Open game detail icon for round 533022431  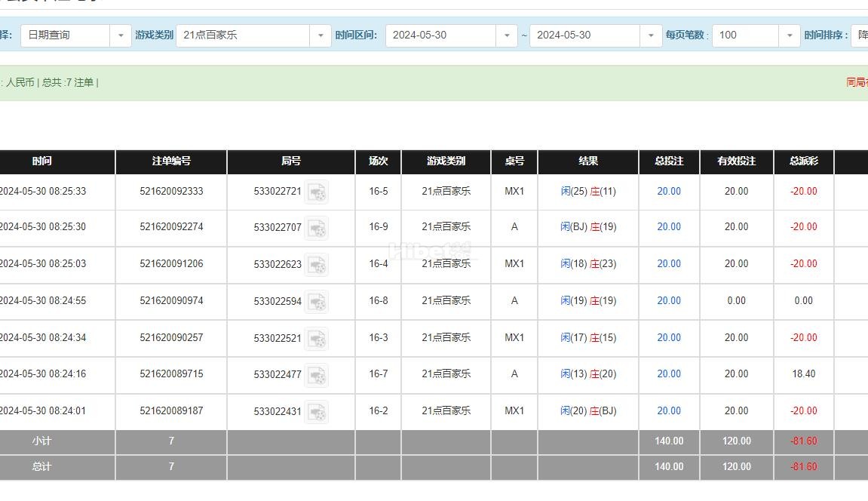click(x=317, y=412)
